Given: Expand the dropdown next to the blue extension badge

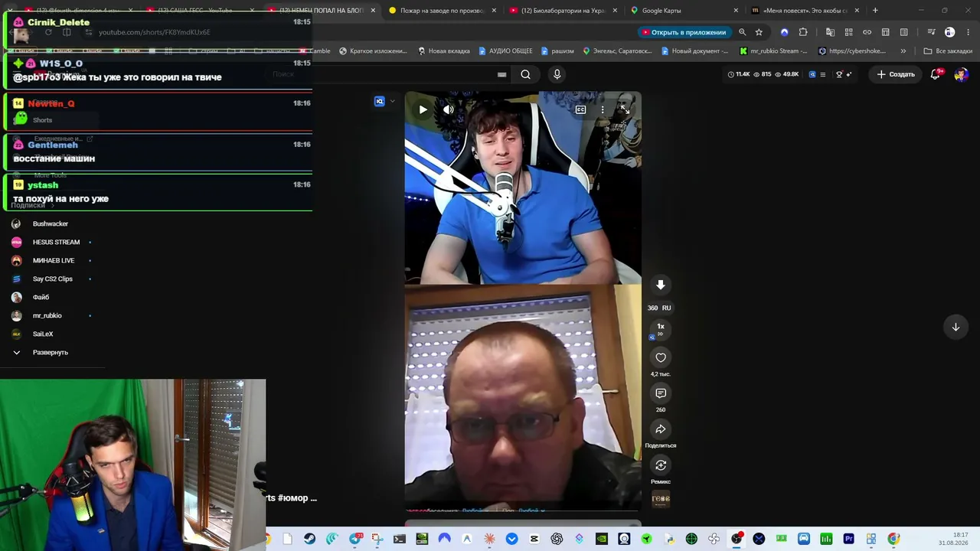Looking at the screenshot, I should pyautogui.click(x=393, y=101).
